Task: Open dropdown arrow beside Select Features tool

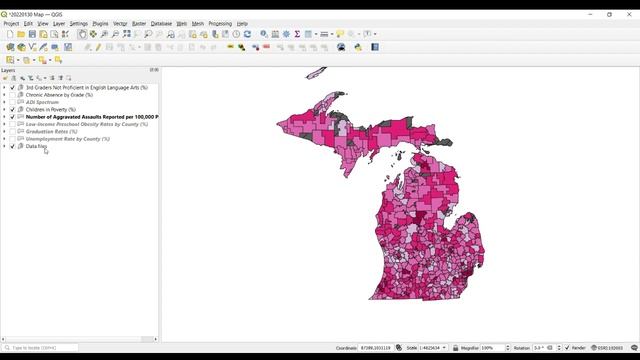Action: click(18, 60)
